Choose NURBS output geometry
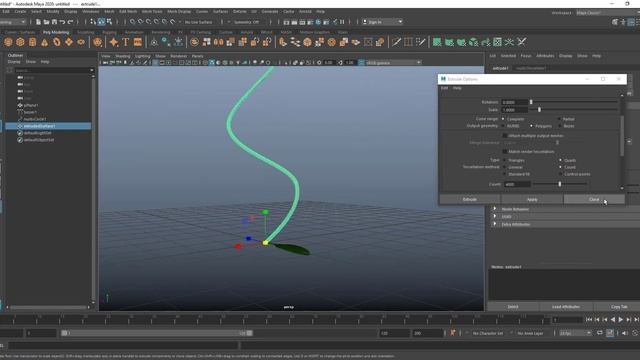This screenshot has height=360, width=640. coord(503,126)
